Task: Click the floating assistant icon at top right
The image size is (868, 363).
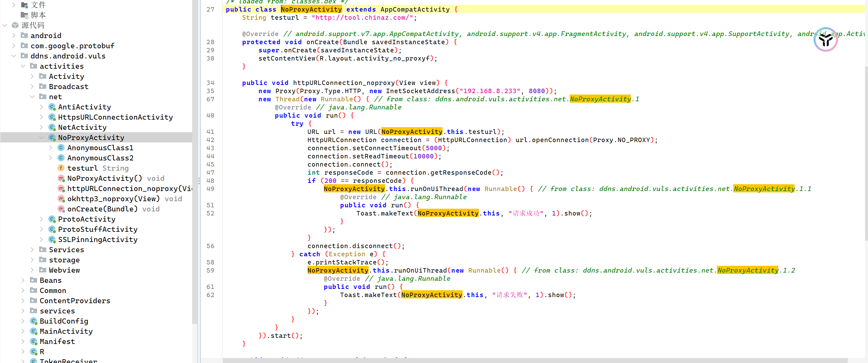Action: [x=825, y=40]
